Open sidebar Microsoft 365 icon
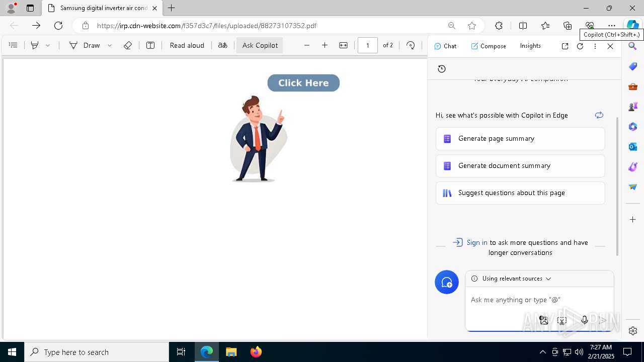The height and width of the screenshot is (362, 644). tap(633, 127)
